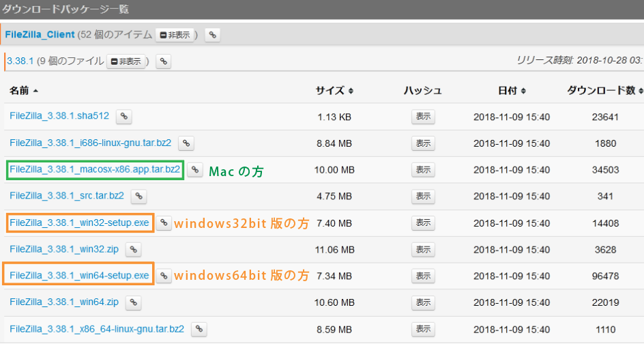The image size is (644, 344).
Task: Show hash for the win64.zip row
Action: (x=423, y=302)
